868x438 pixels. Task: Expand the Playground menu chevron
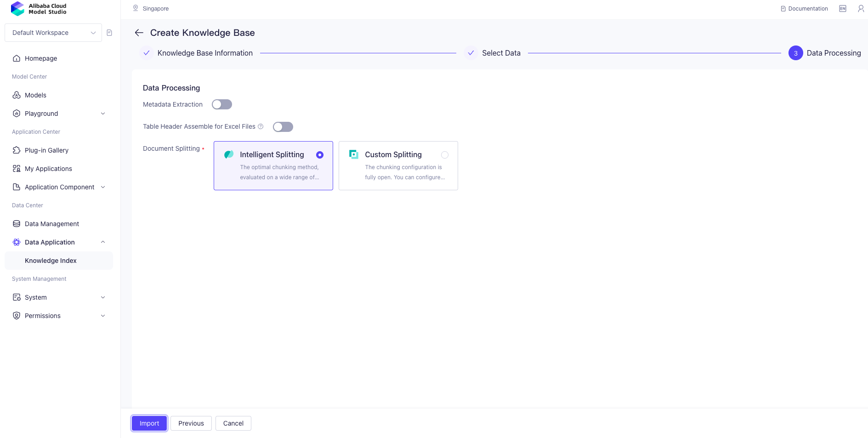coord(103,114)
